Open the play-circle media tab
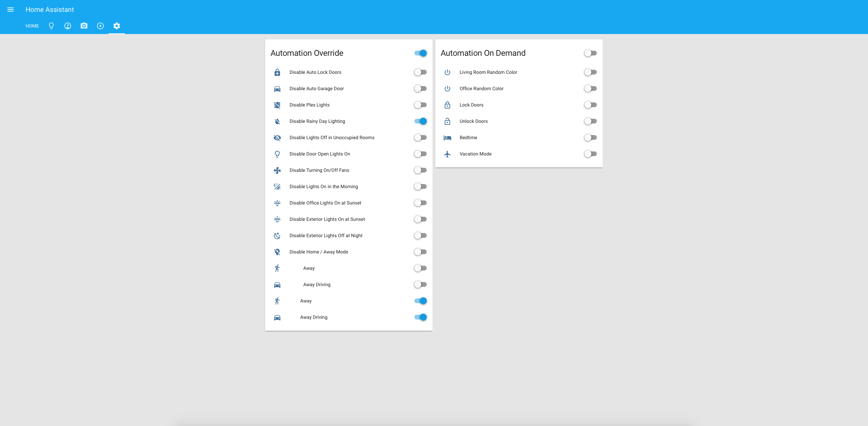 coord(100,26)
